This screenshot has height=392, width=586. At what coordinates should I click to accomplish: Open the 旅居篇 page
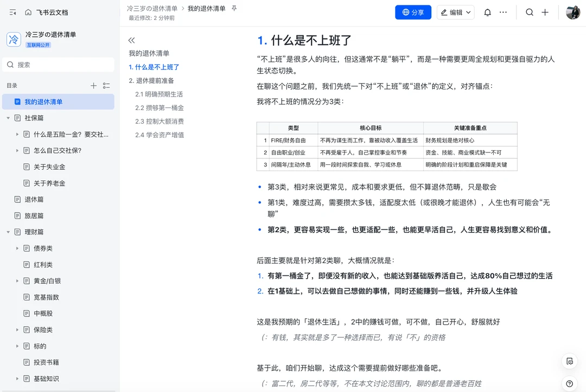click(x=34, y=216)
